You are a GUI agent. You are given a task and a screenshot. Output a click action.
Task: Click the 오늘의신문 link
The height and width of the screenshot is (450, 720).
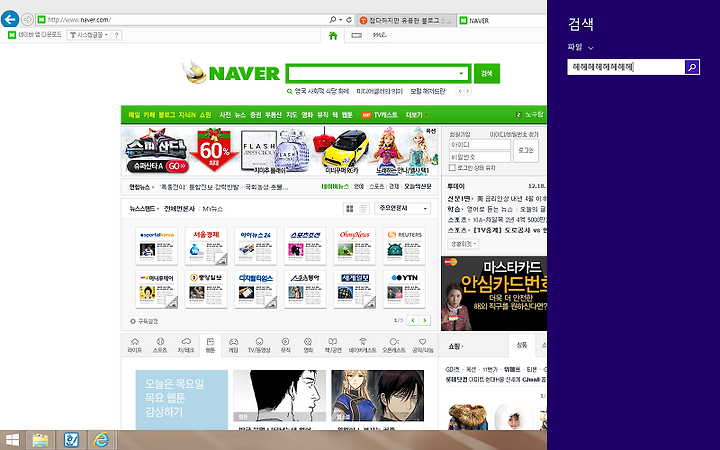[x=418, y=186]
